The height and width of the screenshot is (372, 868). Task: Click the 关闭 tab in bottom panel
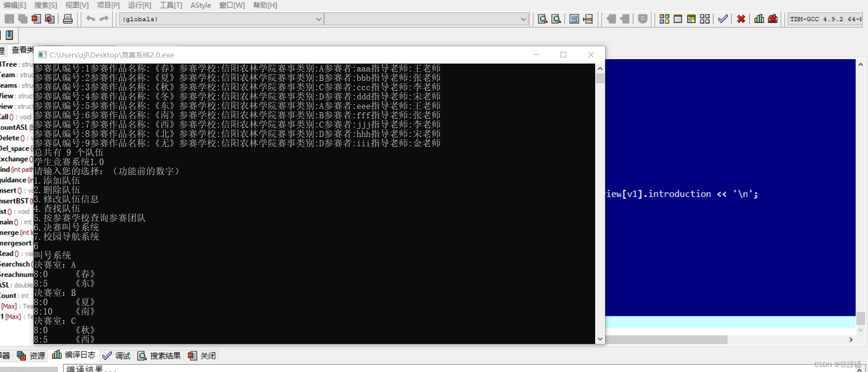(202, 356)
